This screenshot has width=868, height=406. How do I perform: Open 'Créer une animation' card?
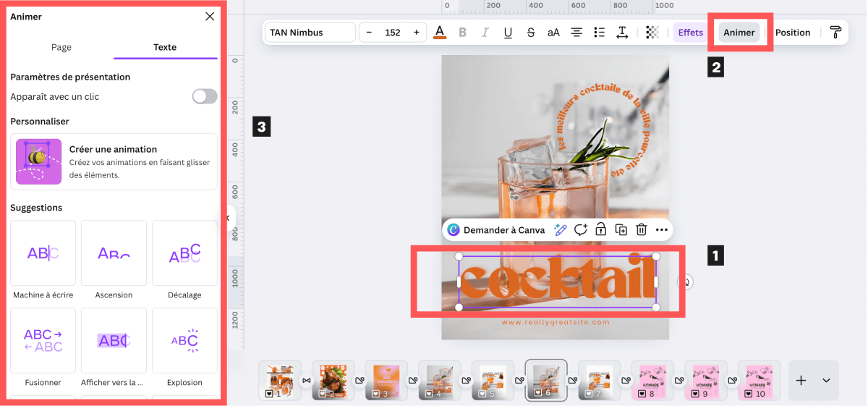[114, 161]
